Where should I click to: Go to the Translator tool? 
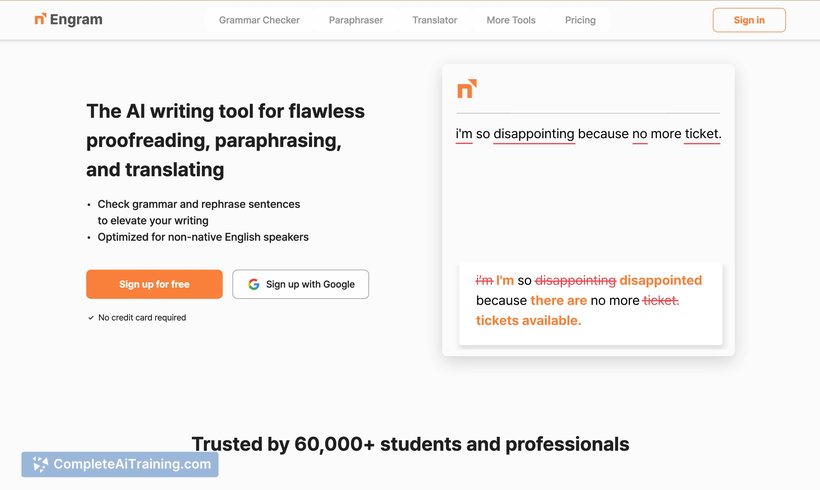pyautogui.click(x=435, y=20)
